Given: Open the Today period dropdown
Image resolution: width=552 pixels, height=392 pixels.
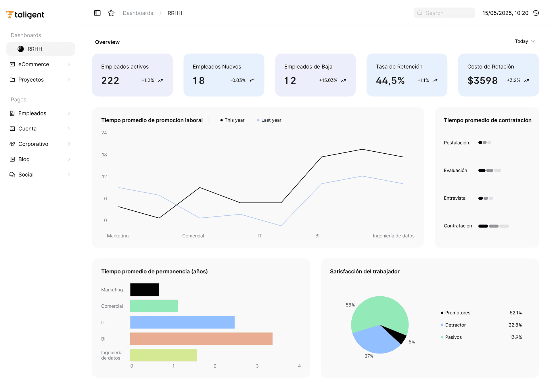Looking at the screenshot, I should (525, 41).
